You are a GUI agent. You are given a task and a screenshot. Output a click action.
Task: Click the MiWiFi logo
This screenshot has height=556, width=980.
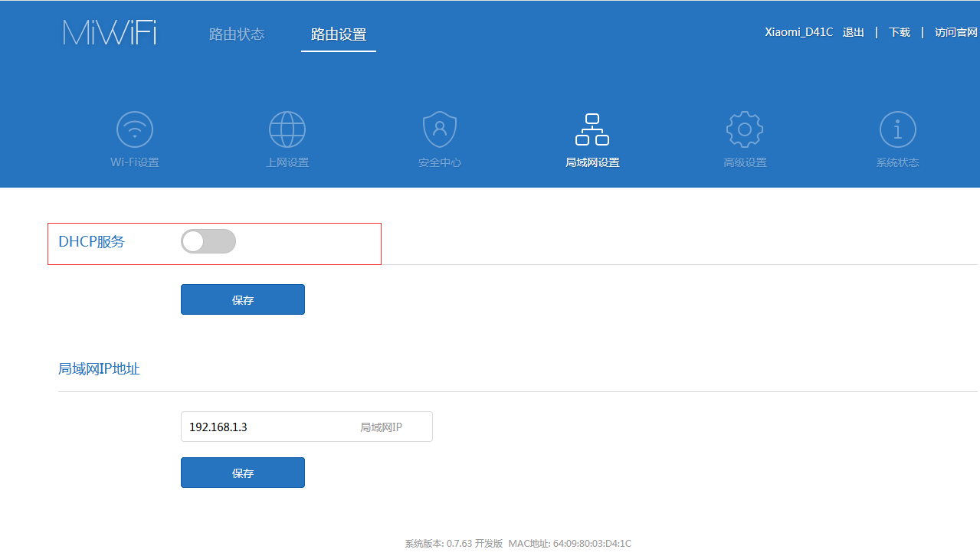click(110, 33)
